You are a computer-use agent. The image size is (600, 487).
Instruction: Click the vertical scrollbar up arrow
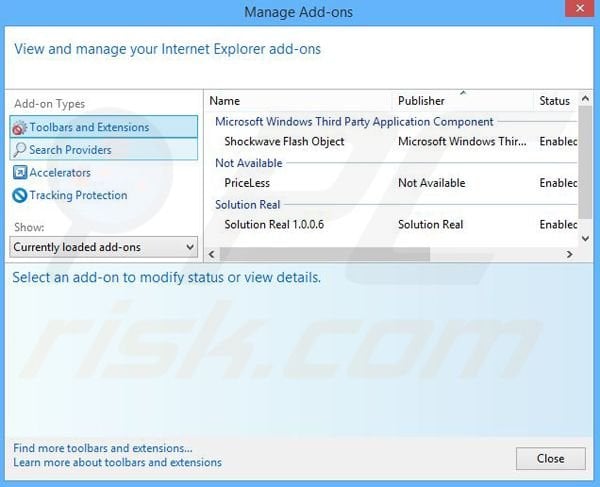585,99
